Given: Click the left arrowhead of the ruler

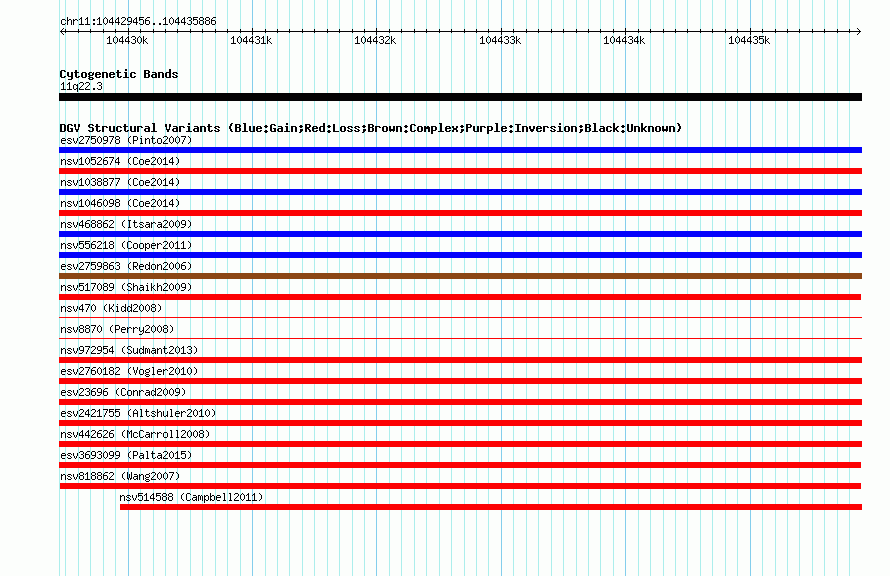Looking at the screenshot, I should click(x=62, y=31).
